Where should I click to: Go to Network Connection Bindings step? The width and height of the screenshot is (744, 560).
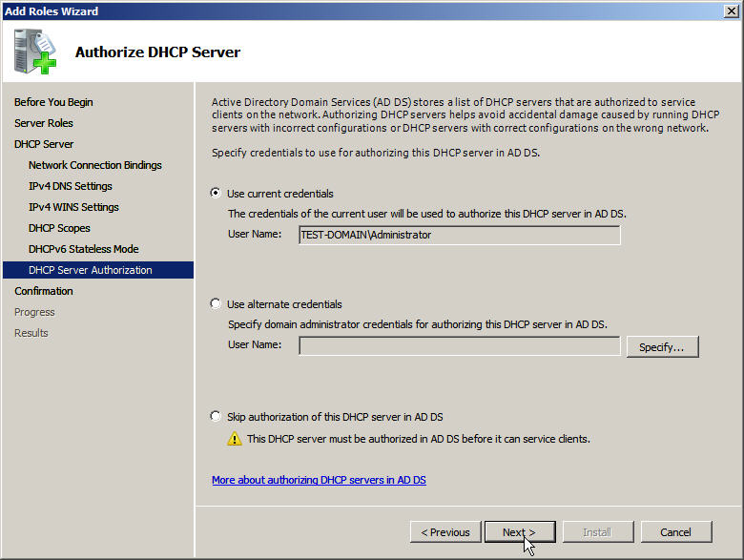coord(94,165)
